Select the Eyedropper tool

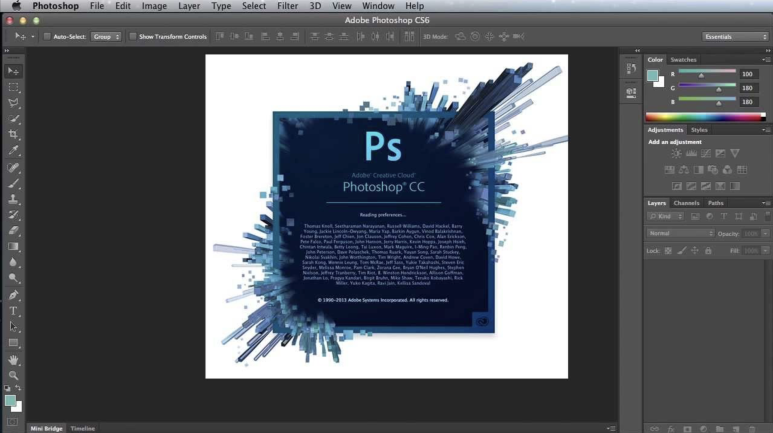click(13, 150)
